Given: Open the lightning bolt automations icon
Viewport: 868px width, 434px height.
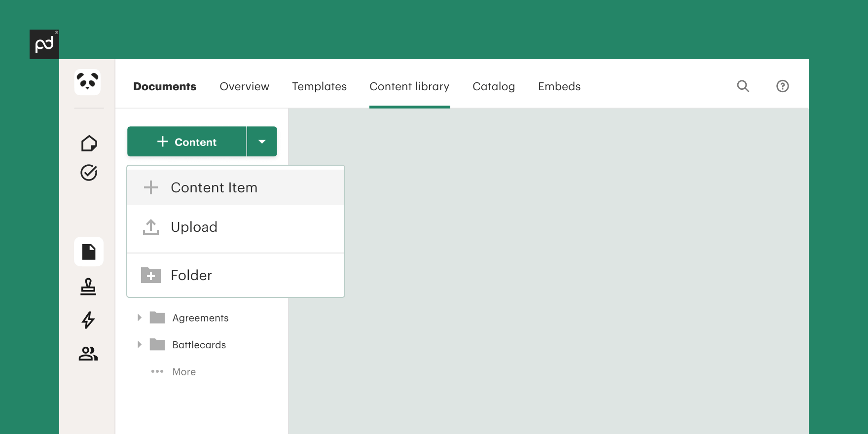Looking at the screenshot, I should [x=88, y=320].
